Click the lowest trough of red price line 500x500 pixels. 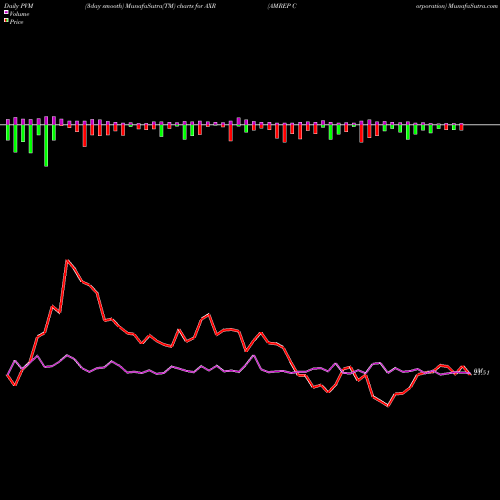point(388,406)
